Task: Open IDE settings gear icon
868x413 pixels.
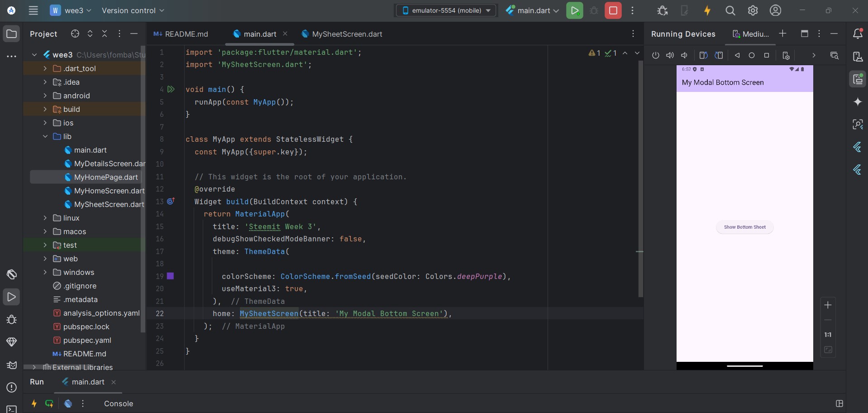Action: pos(753,10)
